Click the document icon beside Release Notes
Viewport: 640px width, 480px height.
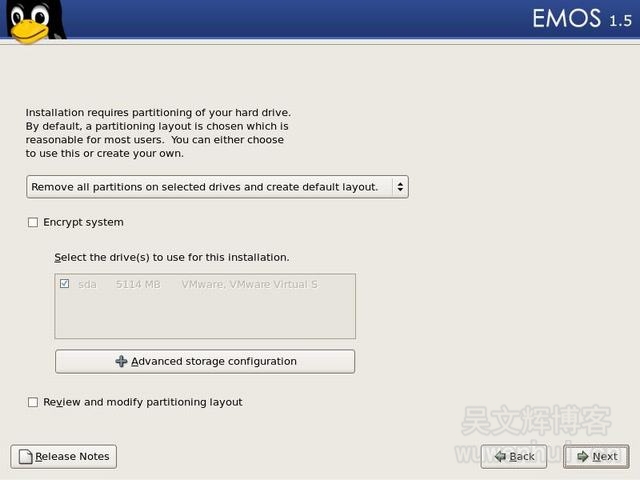[25, 457]
